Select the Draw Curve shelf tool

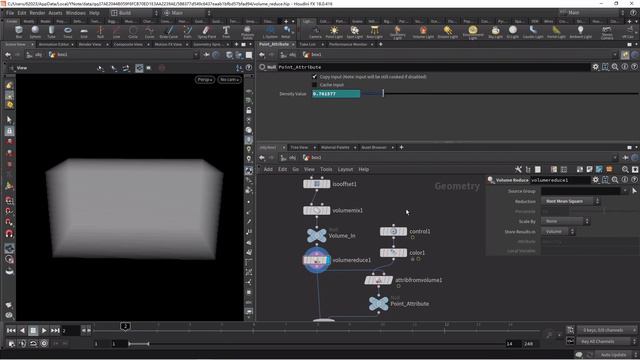pos(169,31)
